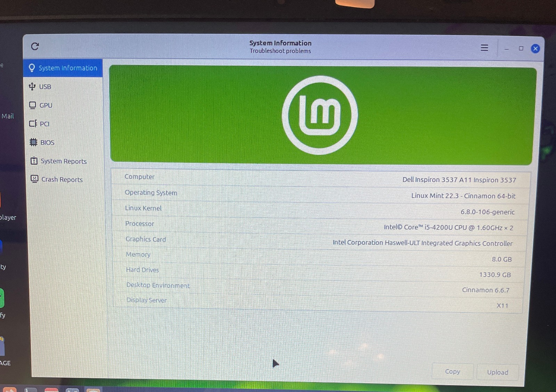Viewport: 556px width, 392px height.
Task: Click the 'Desktop Environment' label
Action: point(158,285)
